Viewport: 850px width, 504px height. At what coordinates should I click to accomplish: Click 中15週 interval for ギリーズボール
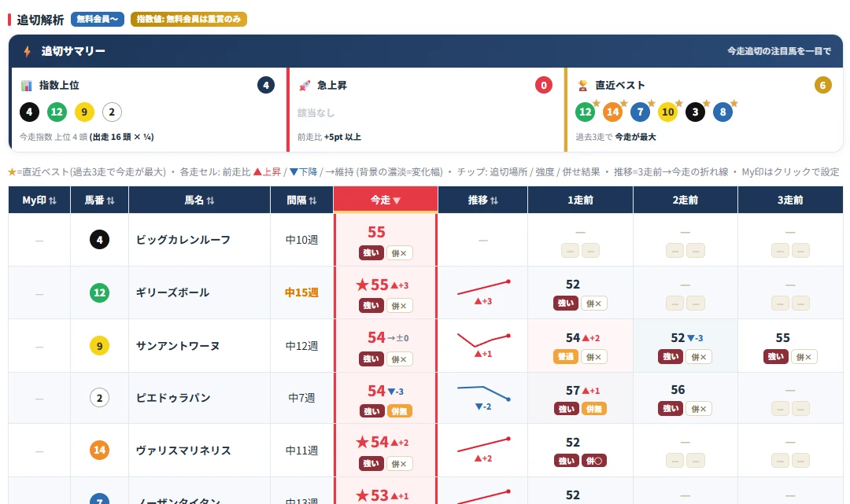tap(301, 292)
